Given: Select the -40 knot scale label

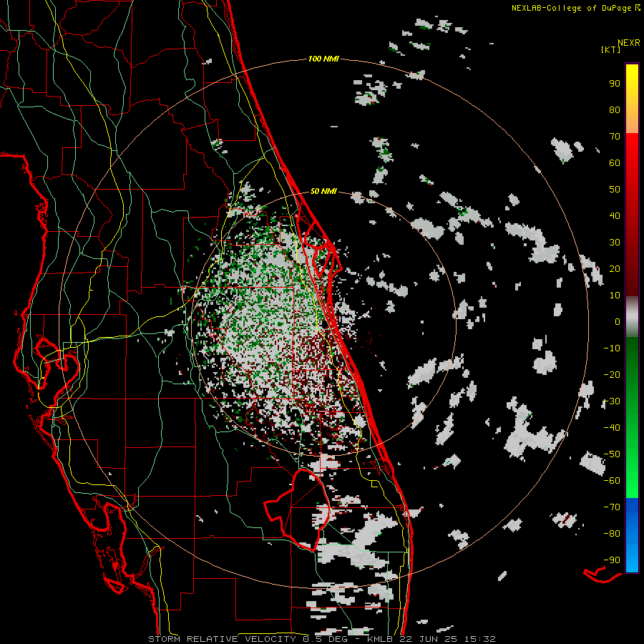Looking at the screenshot, I should point(612,428).
